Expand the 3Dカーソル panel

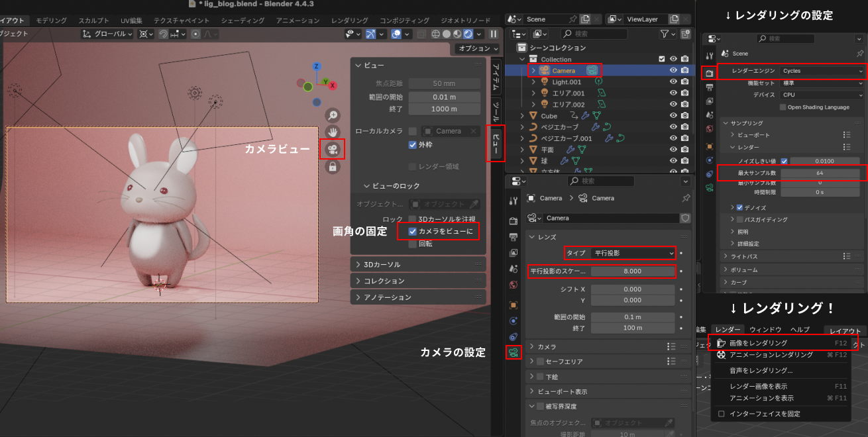pos(419,264)
